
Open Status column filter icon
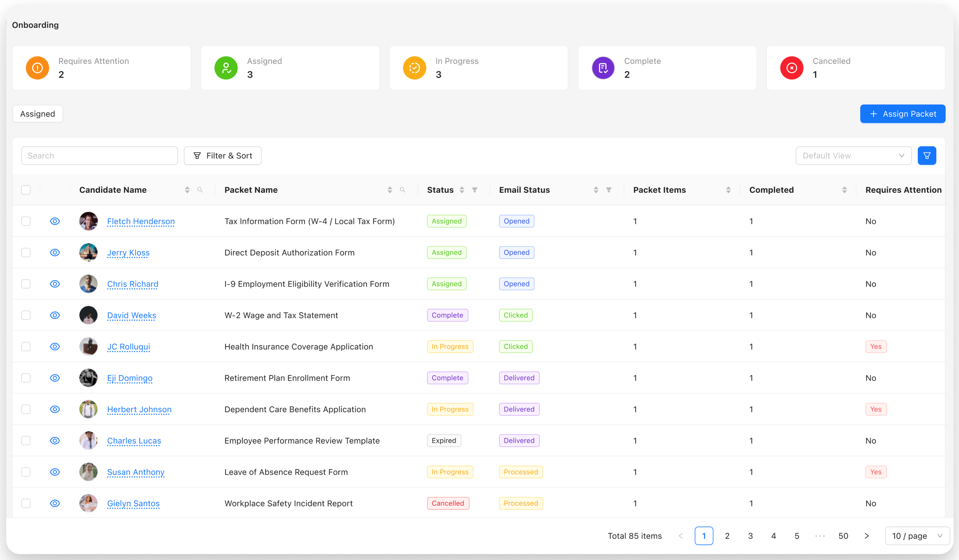[475, 190]
